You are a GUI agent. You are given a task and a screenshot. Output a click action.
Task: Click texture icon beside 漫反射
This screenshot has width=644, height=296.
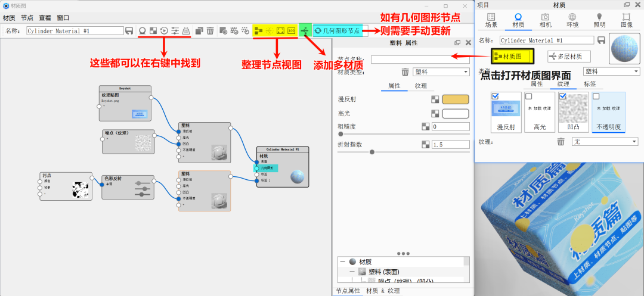tap(435, 99)
